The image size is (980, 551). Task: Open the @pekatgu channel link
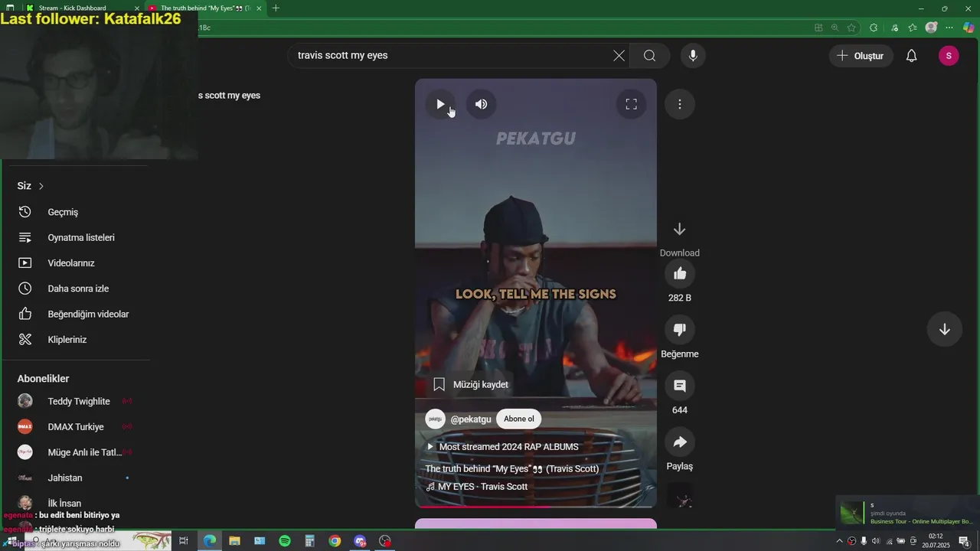(471, 419)
